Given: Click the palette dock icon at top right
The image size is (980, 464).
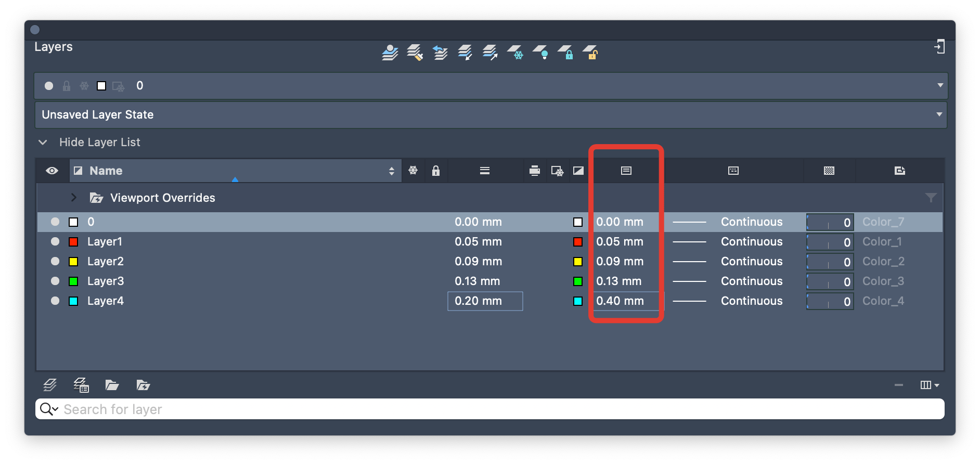Looking at the screenshot, I should [x=939, y=47].
